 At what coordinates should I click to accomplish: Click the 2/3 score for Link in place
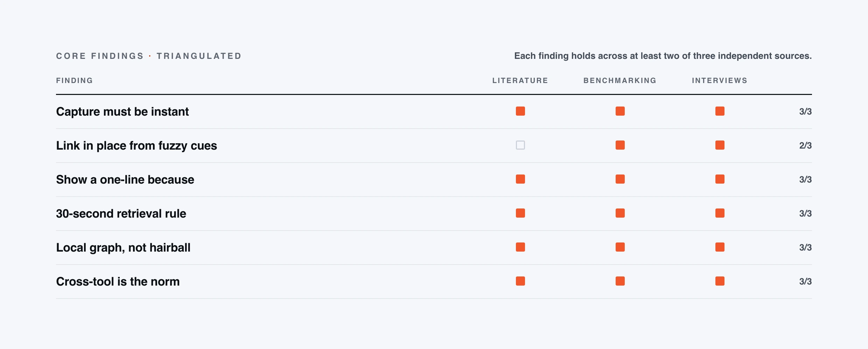(x=805, y=145)
